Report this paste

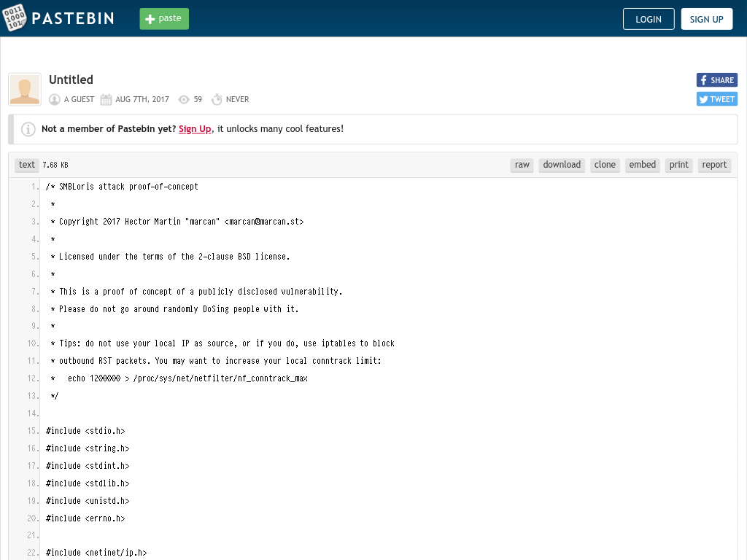(714, 165)
